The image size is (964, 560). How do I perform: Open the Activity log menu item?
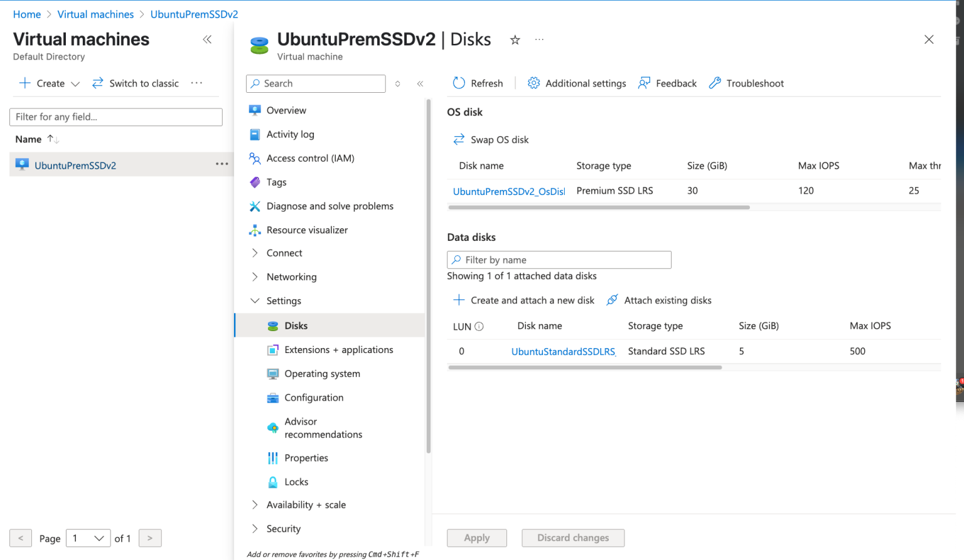click(x=289, y=134)
